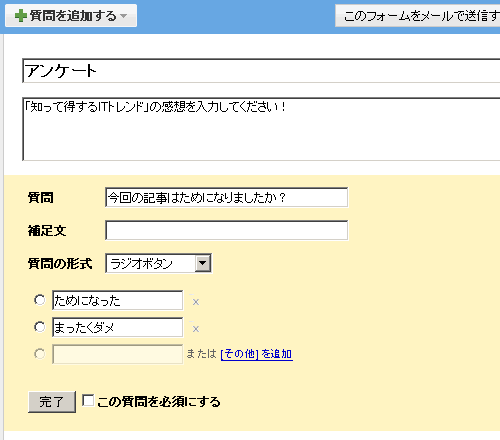Expand the 質問の形式 ラジオボタン combo box
The width and height of the screenshot is (500, 440).
(158, 263)
